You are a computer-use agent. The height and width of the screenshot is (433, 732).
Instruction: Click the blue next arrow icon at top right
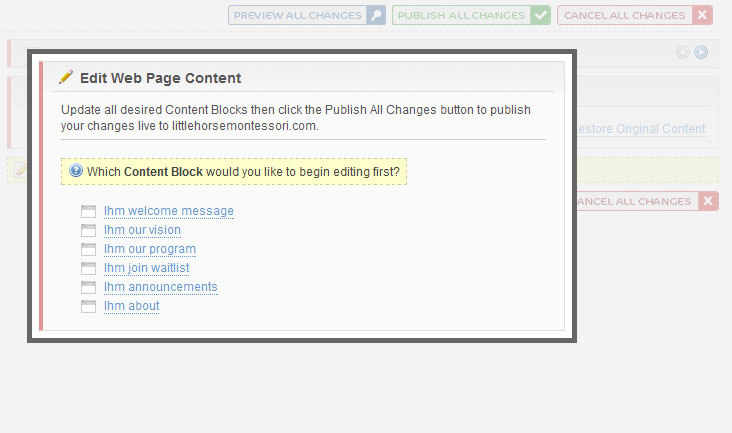coord(701,52)
